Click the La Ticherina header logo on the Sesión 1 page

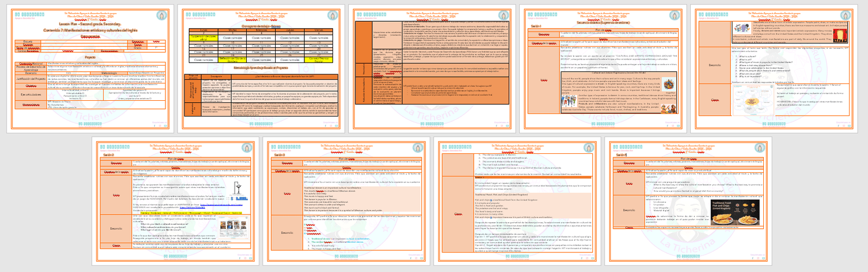[x=542, y=15]
